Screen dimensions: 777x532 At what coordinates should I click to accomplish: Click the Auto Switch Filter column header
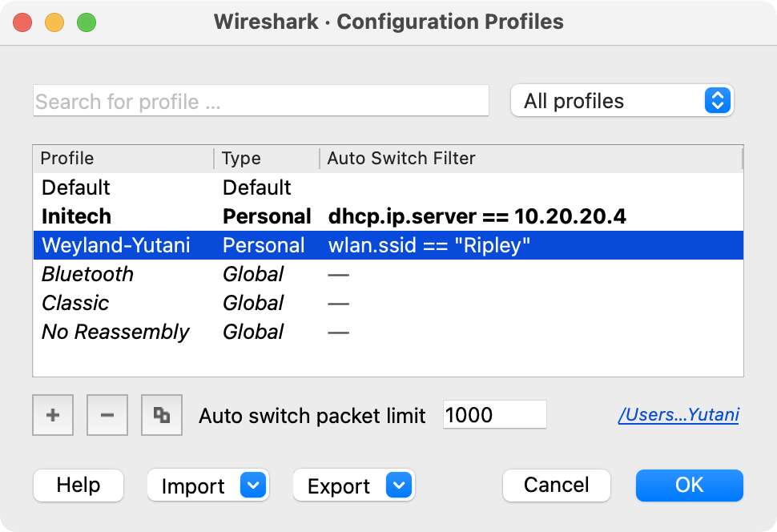(401, 158)
